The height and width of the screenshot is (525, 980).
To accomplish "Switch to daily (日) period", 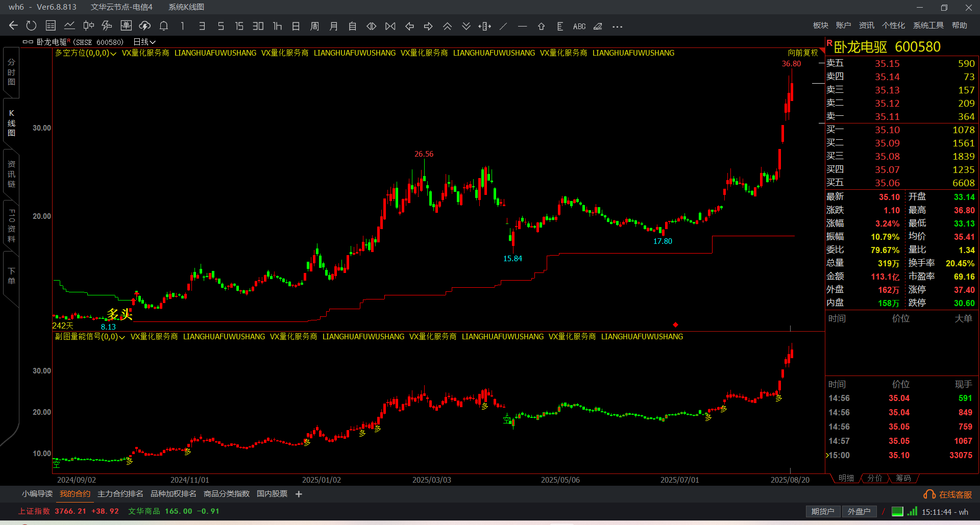I will [x=296, y=26].
